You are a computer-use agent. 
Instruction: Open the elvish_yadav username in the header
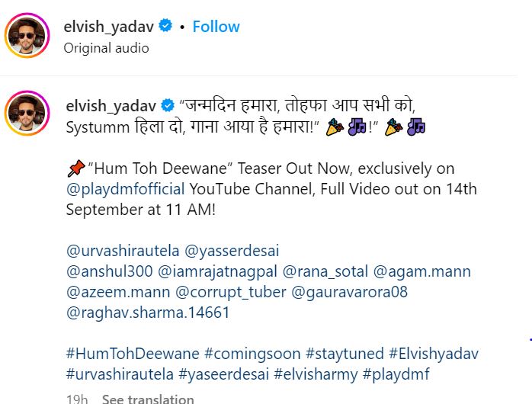point(108,27)
